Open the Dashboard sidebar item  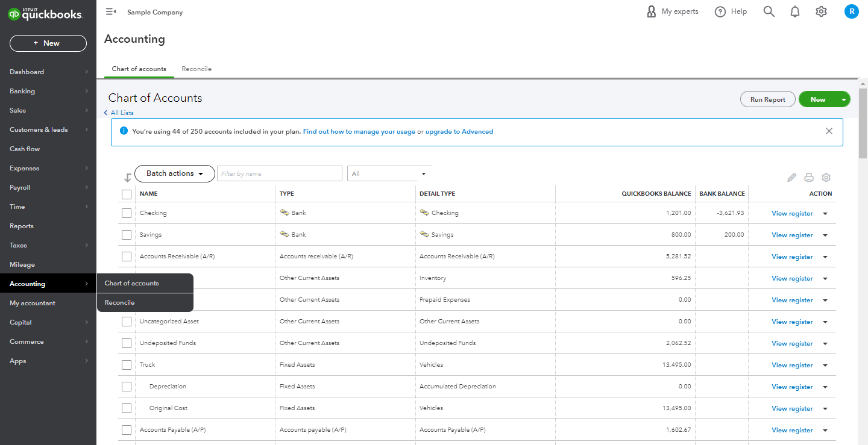click(x=48, y=72)
